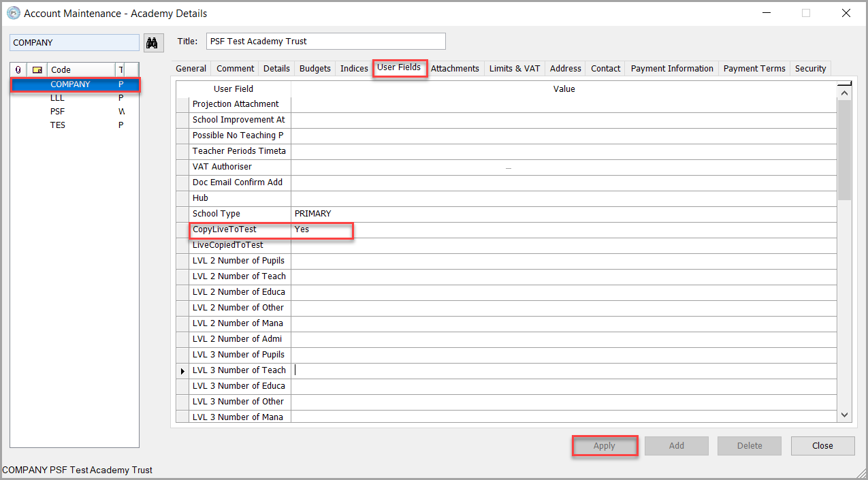Image resolution: width=868 pixels, height=480 pixels.
Task: Click the Close button
Action: pyautogui.click(x=822, y=446)
